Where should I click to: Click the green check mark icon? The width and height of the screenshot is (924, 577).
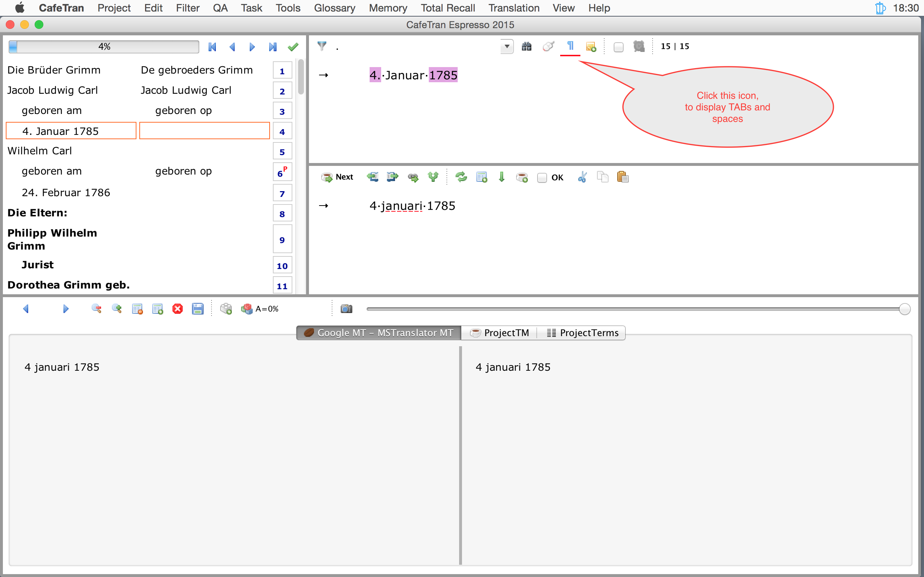[x=293, y=47]
